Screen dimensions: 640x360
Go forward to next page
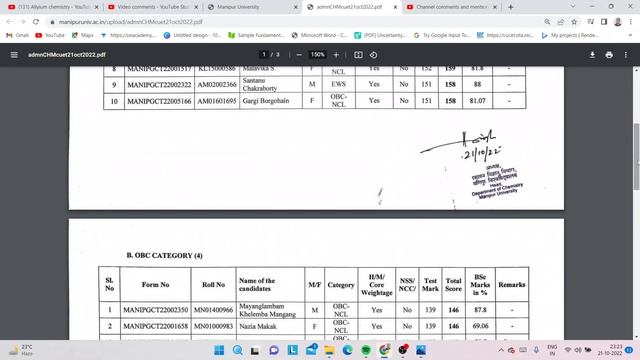(22, 22)
